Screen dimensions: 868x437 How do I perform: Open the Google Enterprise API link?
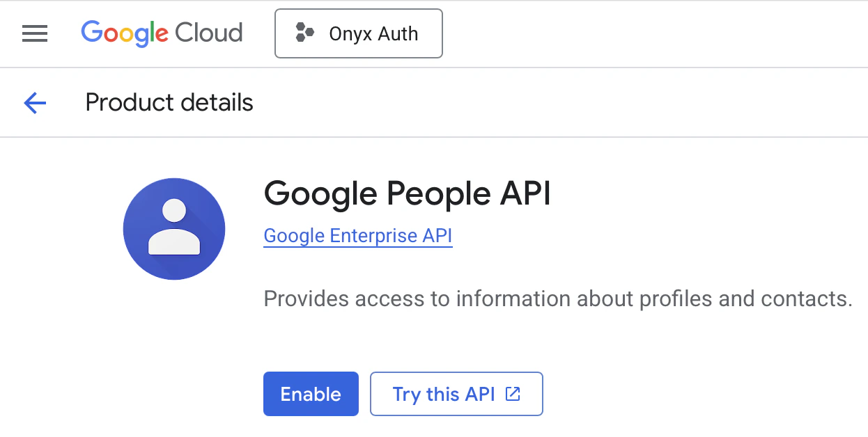(x=357, y=236)
